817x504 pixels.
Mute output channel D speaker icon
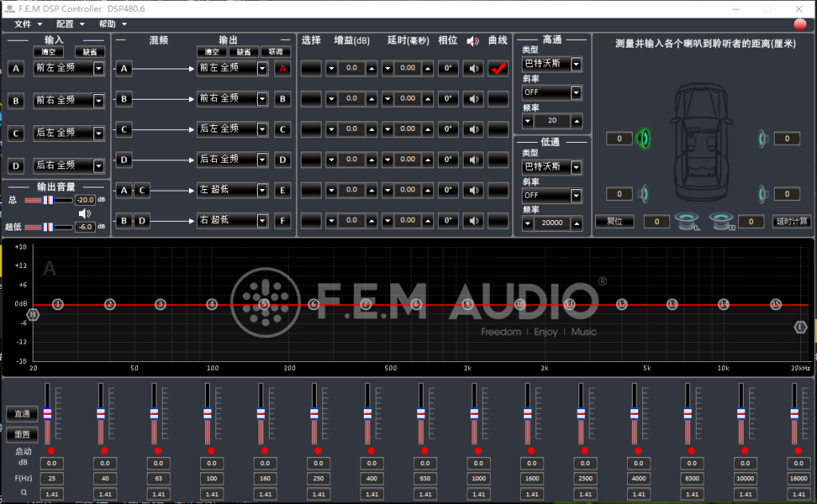473,159
